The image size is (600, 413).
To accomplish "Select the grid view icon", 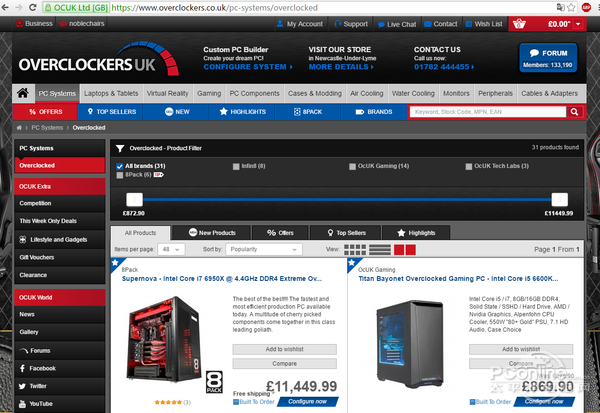I will [355, 250].
